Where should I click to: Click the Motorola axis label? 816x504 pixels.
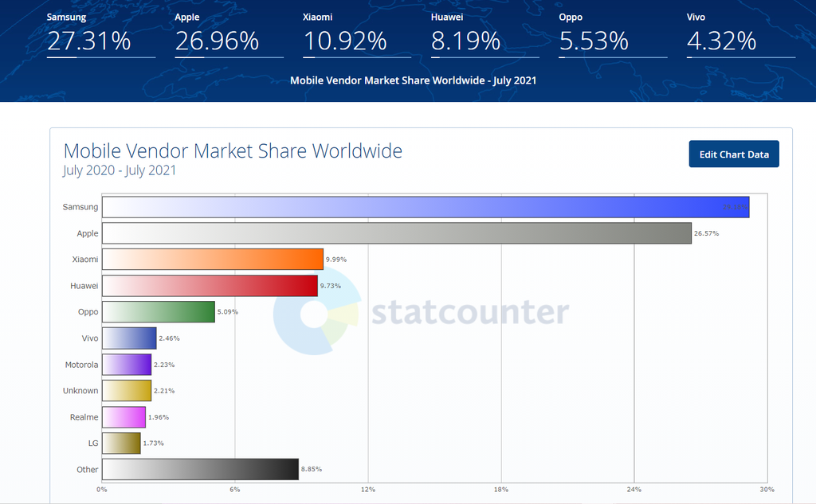(x=81, y=365)
